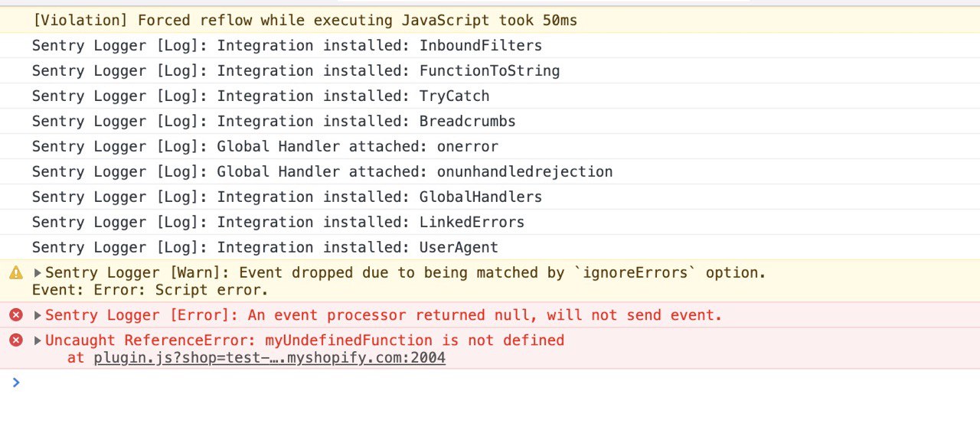Open the plugin.js source link

[x=269, y=358]
